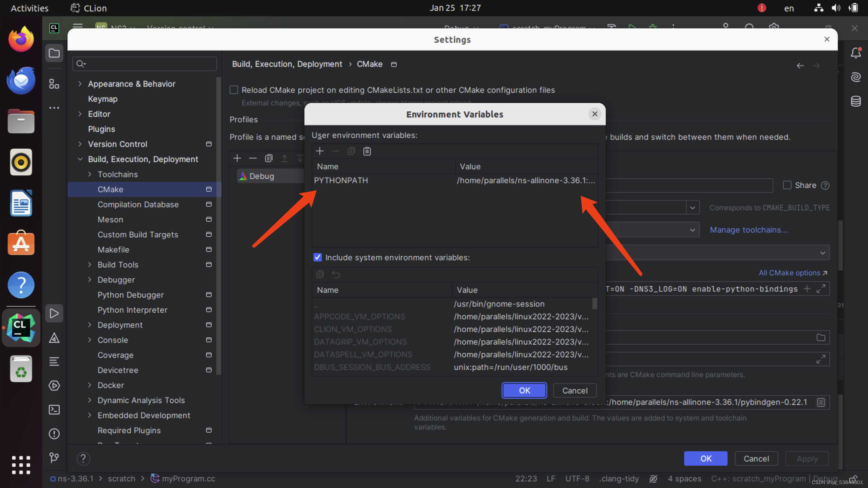Open the Manage toolchains link
This screenshot has height=488, width=868.
(x=749, y=230)
